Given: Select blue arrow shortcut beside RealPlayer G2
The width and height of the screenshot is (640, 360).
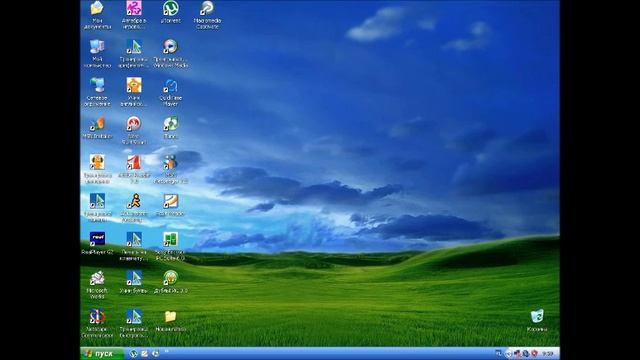Looking at the screenshot, I should [x=133, y=239].
